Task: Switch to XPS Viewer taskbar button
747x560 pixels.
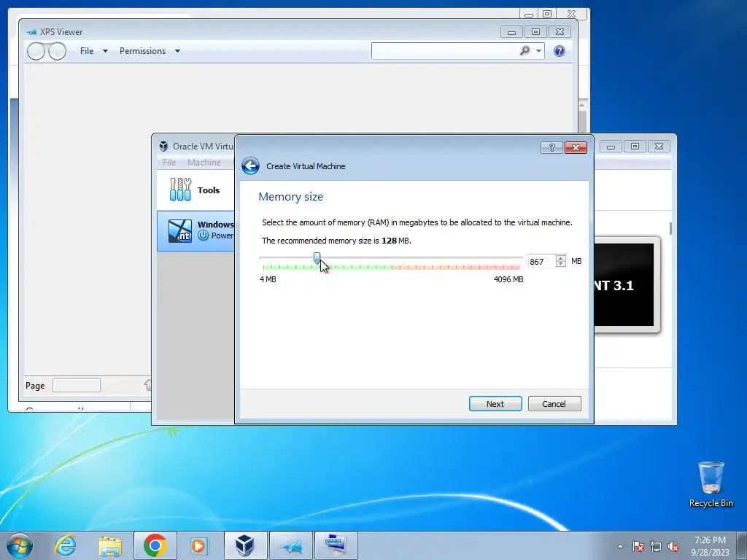Action: click(291, 545)
